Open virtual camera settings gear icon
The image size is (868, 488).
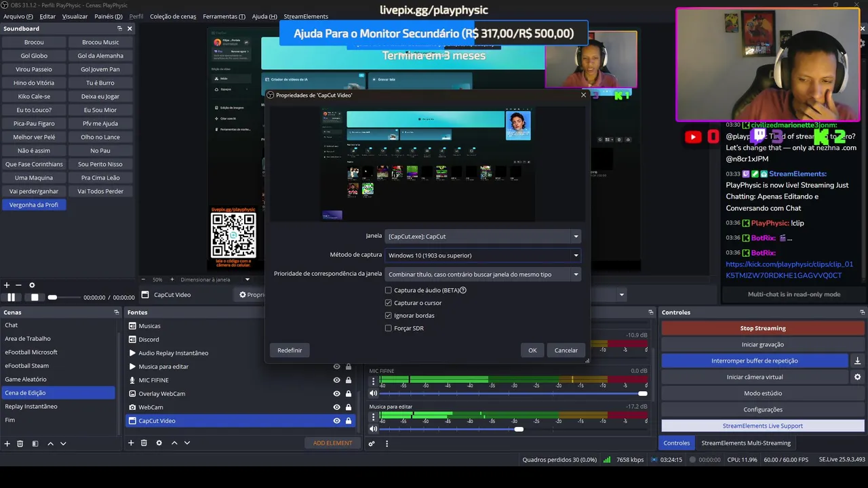(857, 377)
